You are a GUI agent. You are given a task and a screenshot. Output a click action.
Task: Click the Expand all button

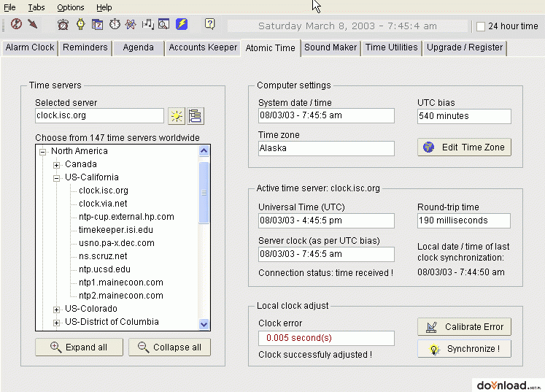pyautogui.click(x=80, y=347)
